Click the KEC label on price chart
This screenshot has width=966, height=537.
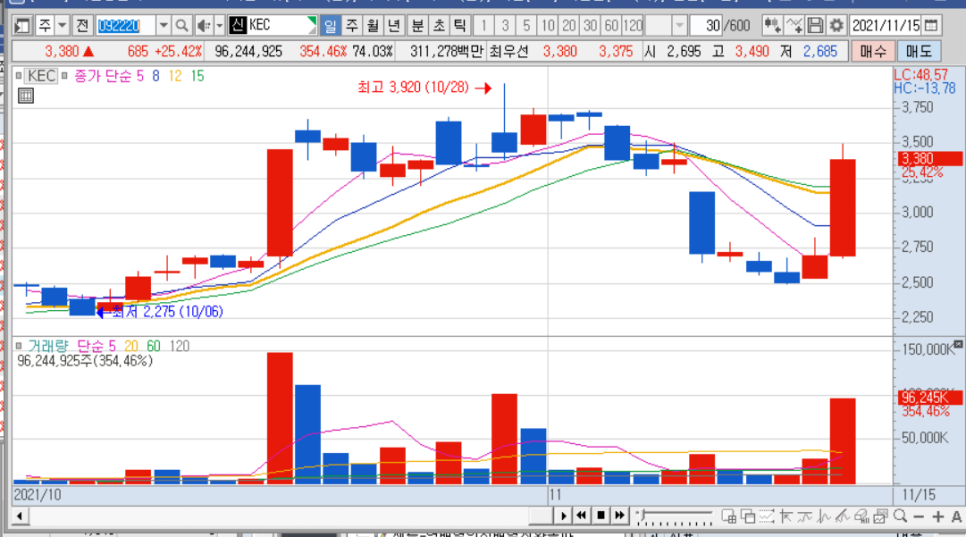point(41,76)
